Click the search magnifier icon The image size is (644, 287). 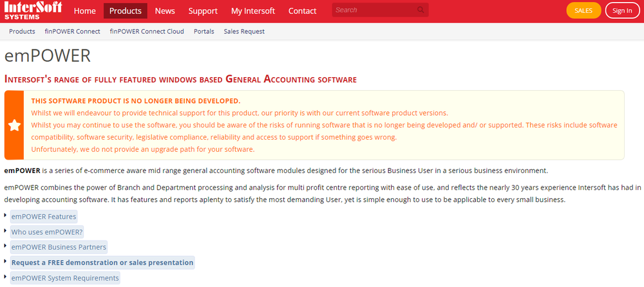(421, 10)
